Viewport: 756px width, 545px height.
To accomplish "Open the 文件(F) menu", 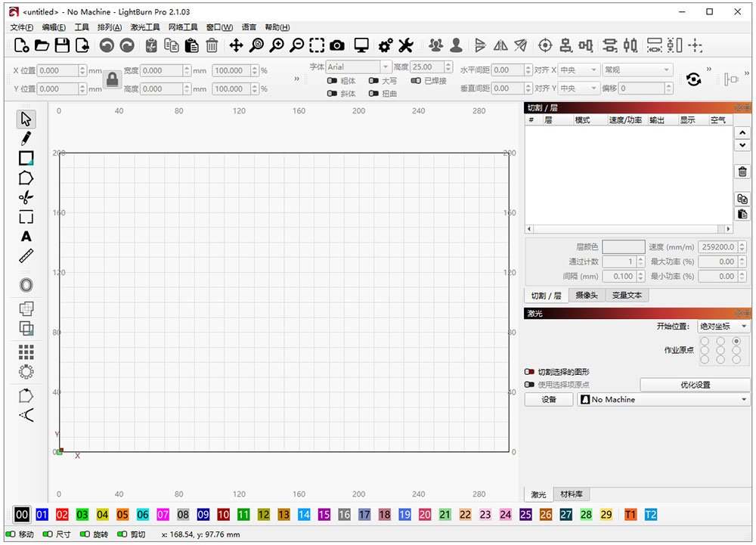I will [22, 27].
